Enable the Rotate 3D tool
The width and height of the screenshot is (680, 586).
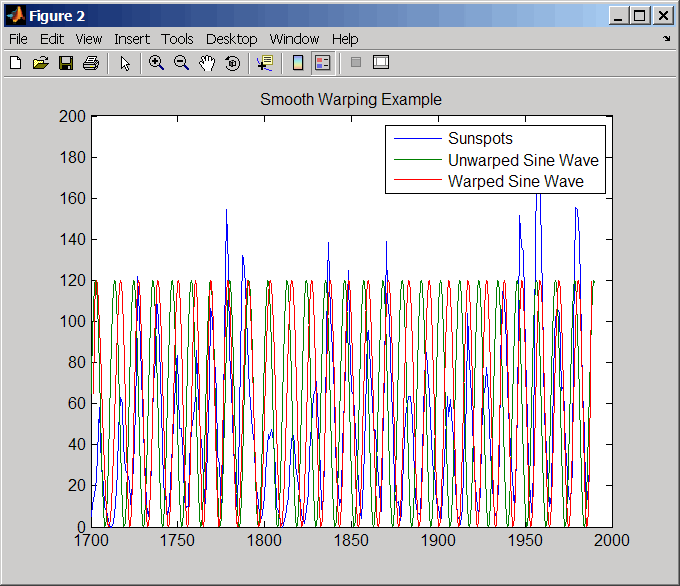(x=232, y=63)
